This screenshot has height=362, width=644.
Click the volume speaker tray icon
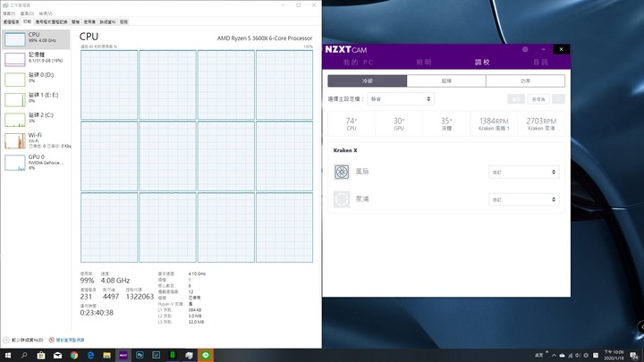[578, 356]
